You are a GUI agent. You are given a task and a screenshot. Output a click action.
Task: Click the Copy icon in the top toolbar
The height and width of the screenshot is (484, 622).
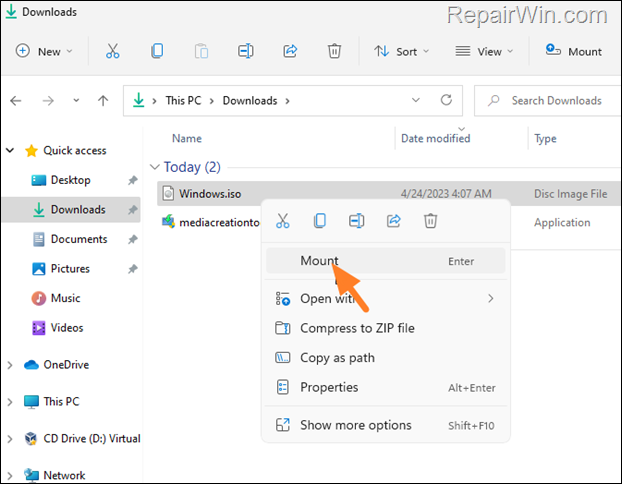[157, 51]
